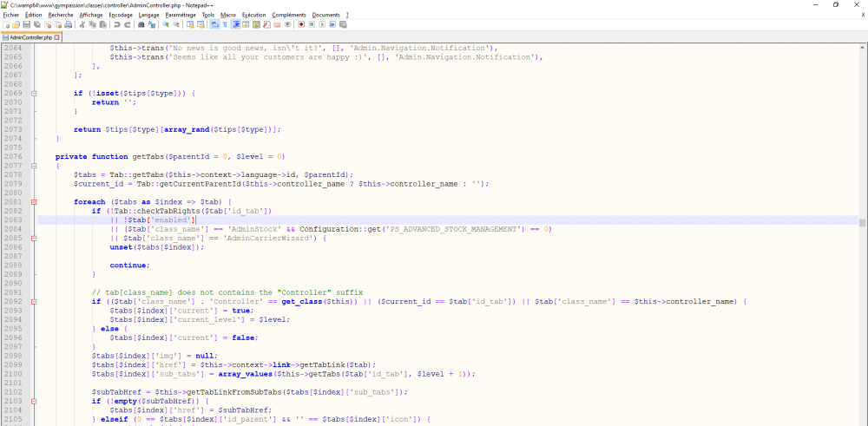Image resolution: width=868 pixels, height=426 pixels.
Task: Place cursor on 'continue;' statement
Action: [130, 265]
